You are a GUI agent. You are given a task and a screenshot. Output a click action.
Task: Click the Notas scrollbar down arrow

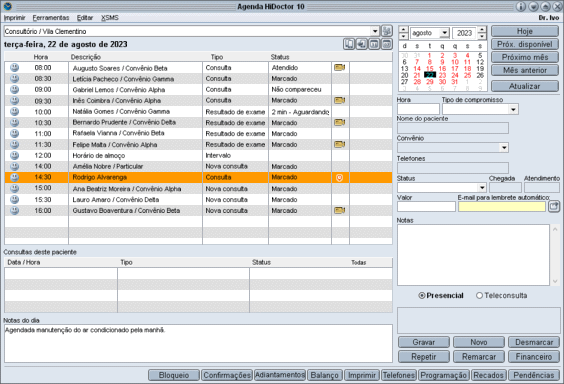(555, 281)
